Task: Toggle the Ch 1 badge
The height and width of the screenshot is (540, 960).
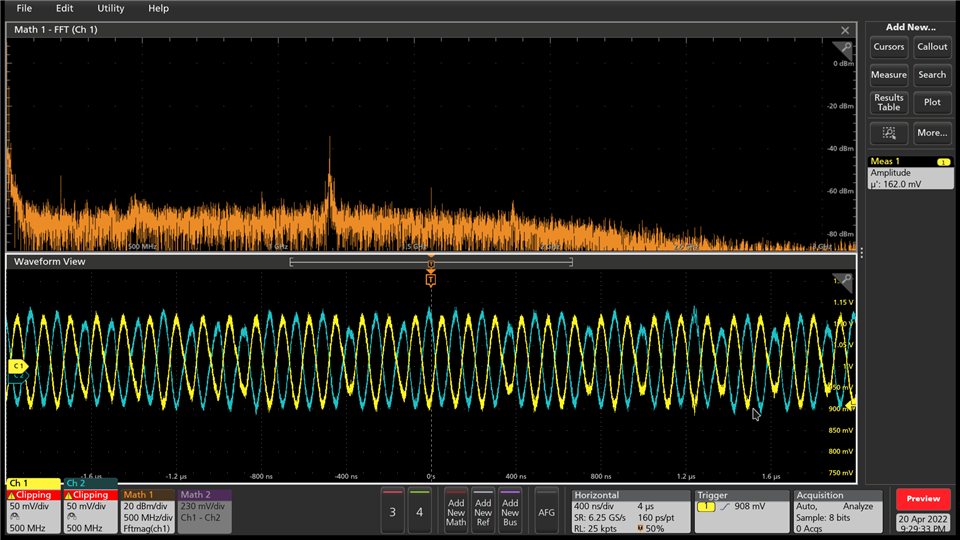Action: (x=32, y=510)
